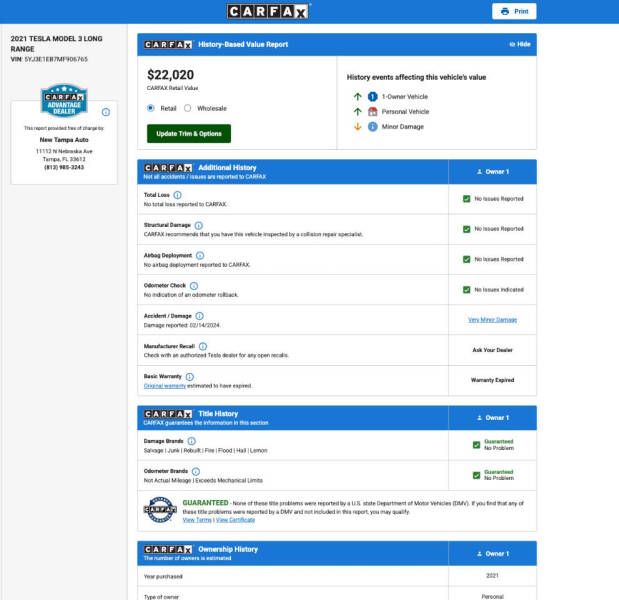Click Damage Brands Guaranteed check mark
This screenshot has width=619, height=600.
[x=476, y=445]
